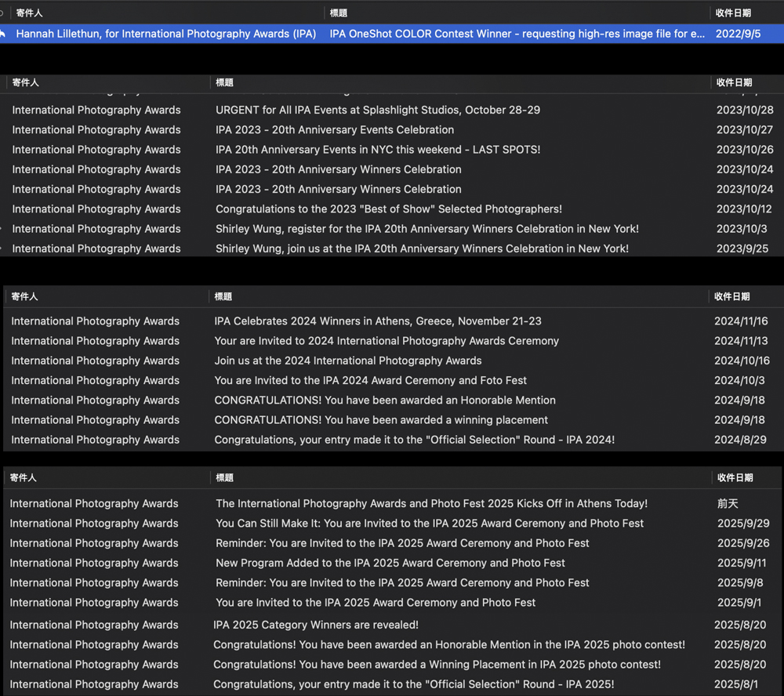The width and height of the screenshot is (784, 696).
Task: Click the reply arrow icon beside Hannah Lillethun
Action: pyautogui.click(x=3, y=34)
